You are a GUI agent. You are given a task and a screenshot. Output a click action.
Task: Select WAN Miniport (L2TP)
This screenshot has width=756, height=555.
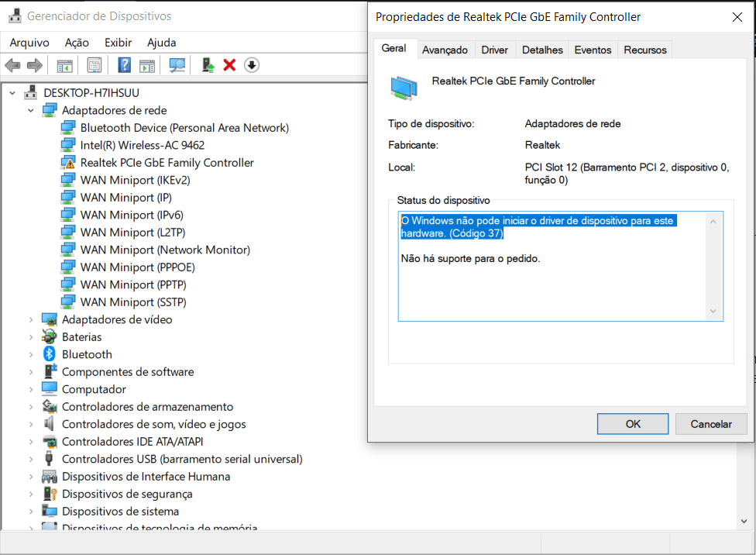(132, 232)
